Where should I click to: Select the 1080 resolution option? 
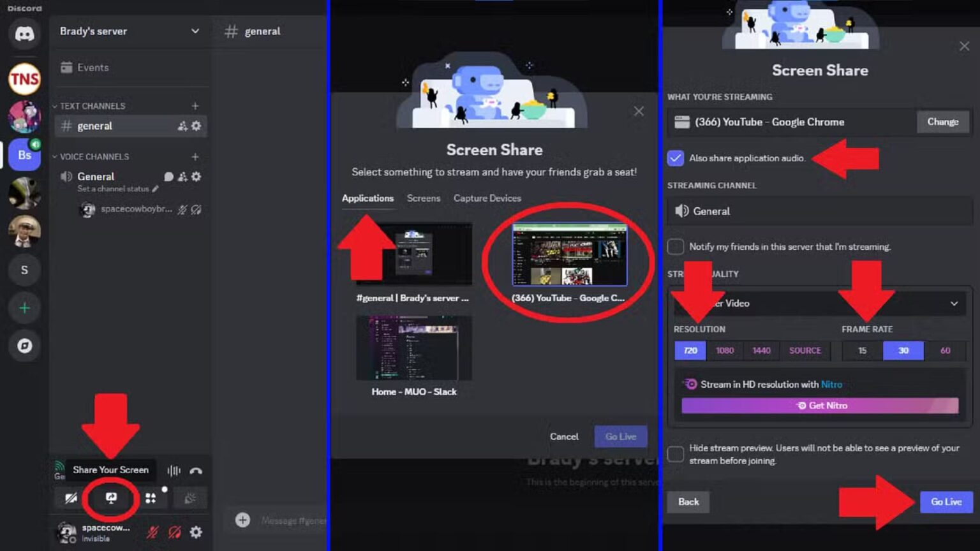(x=725, y=350)
